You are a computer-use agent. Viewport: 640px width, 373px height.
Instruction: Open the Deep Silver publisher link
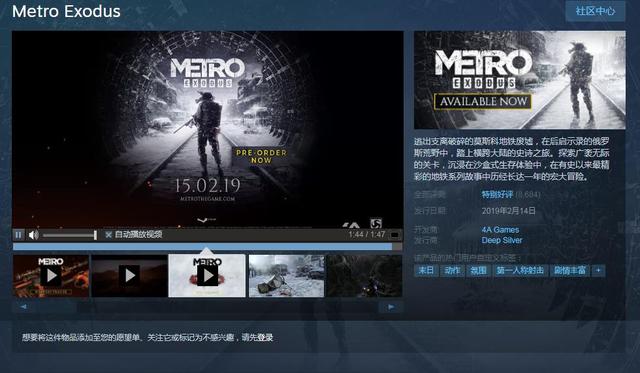click(x=502, y=240)
